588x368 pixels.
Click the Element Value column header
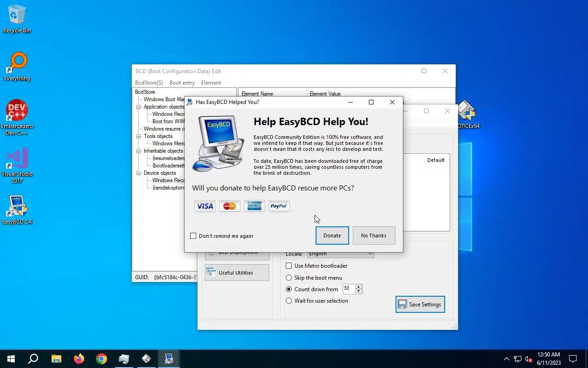click(x=380, y=93)
